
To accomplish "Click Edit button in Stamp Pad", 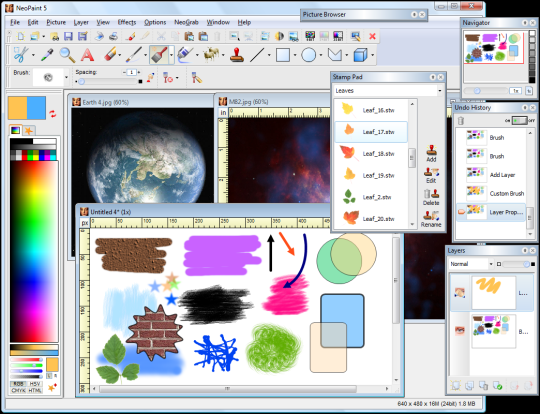I will pyautogui.click(x=431, y=175).
